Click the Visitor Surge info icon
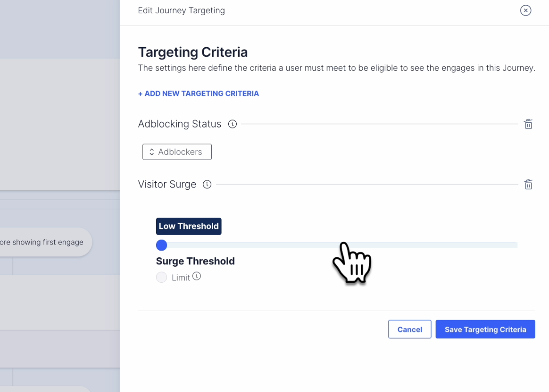Image resolution: width=549 pixels, height=392 pixels. (207, 184)
